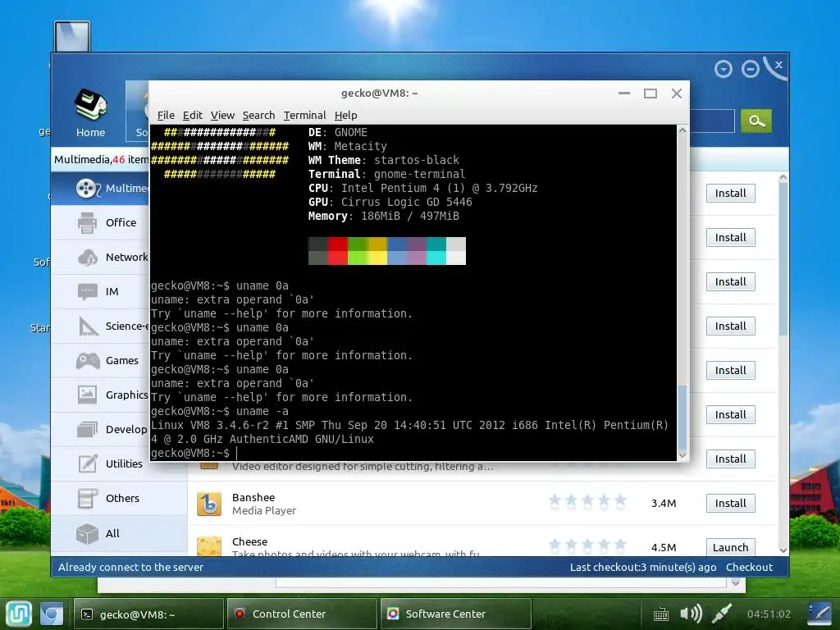Image resolution: width=840 pixels, height=630 pixels.
Task: Open the Terminal menu
Action: coord(304,115)
